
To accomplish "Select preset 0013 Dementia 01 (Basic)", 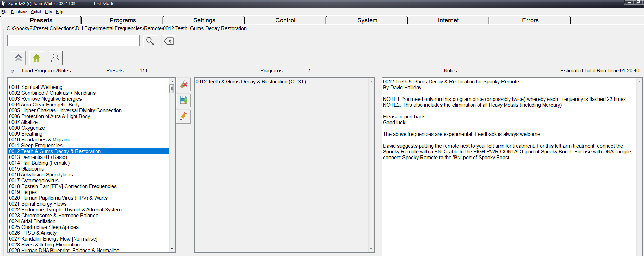I will tap(38, 157).
